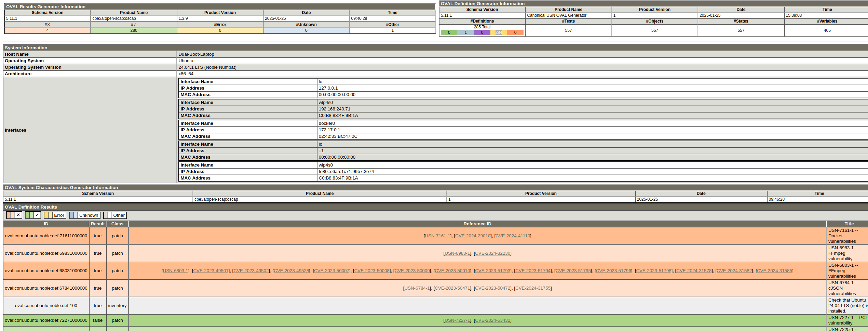Click the Reference ID column header
Viewport: 868px width, 331px height.
[x=477, y=224]
